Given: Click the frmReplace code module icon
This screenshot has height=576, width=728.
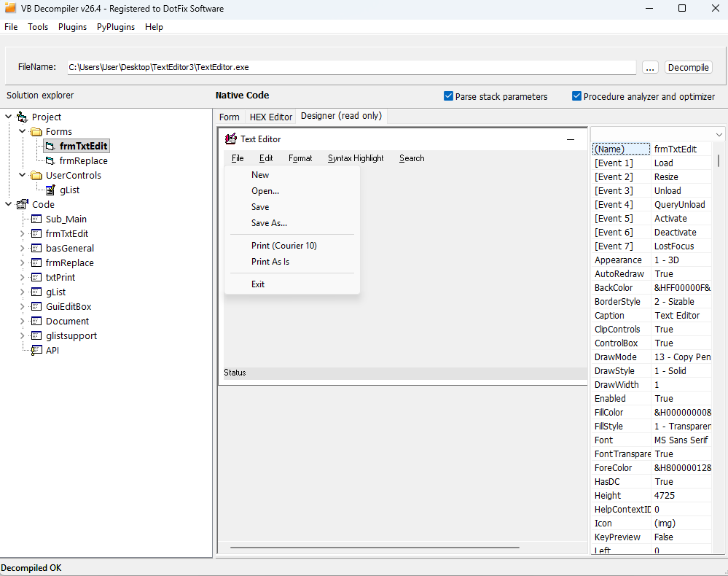Looking at the screenshot, I should 36,263.
